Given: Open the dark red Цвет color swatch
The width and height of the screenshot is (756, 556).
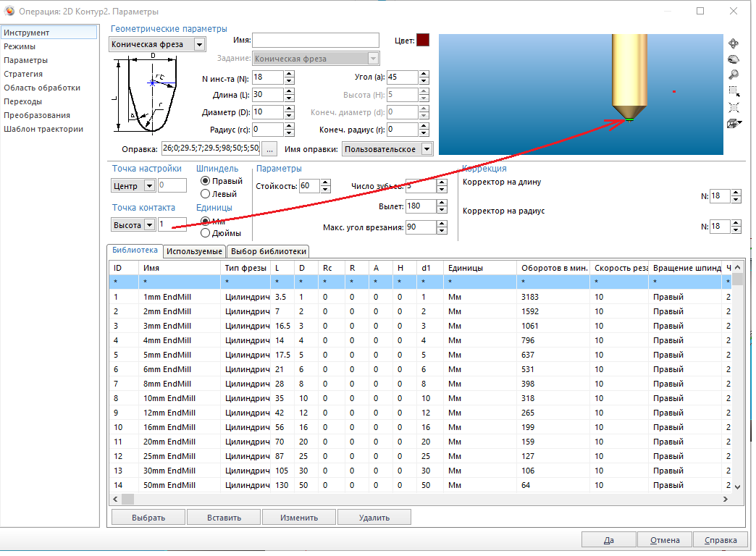Looking at the screenshot, I should (423, 40).
